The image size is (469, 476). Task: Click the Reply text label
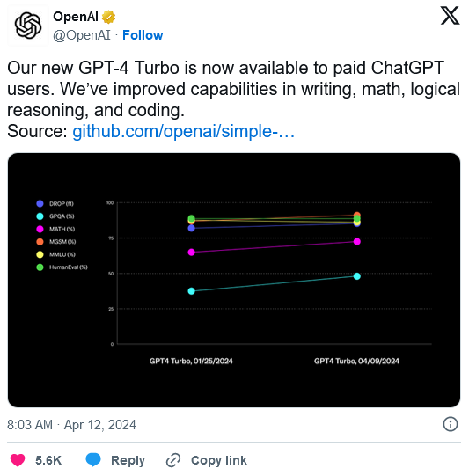(128, 460)
